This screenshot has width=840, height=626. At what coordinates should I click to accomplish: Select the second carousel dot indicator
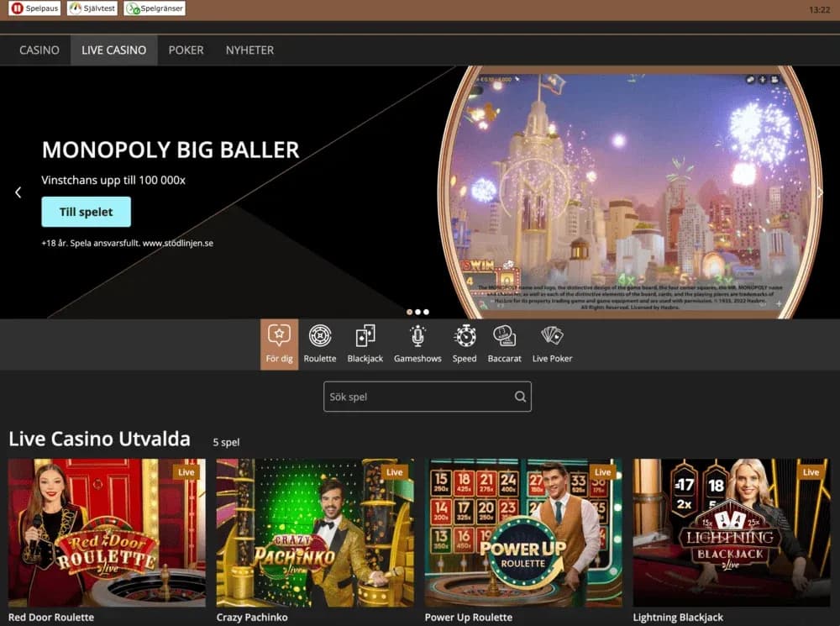click(418, 312)
